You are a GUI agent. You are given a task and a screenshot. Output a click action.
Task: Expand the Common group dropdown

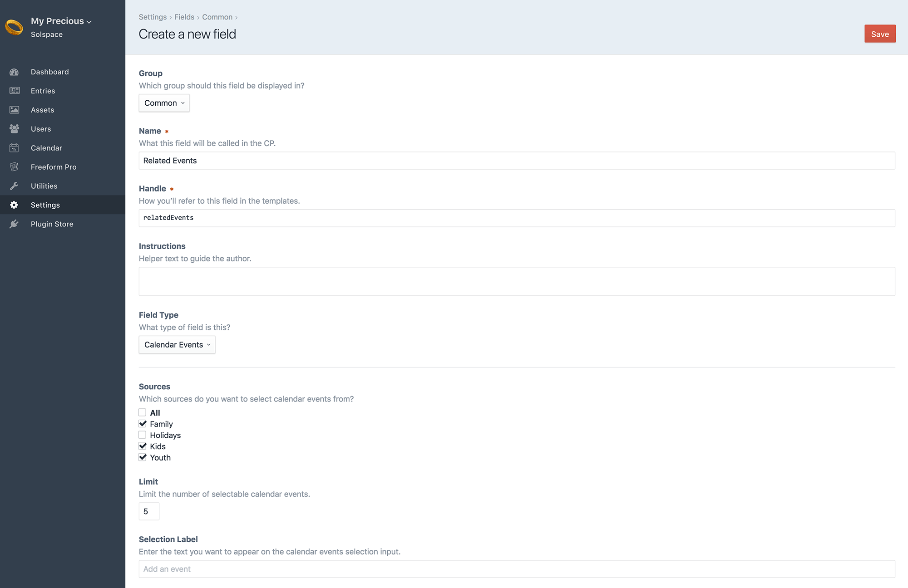163,103
